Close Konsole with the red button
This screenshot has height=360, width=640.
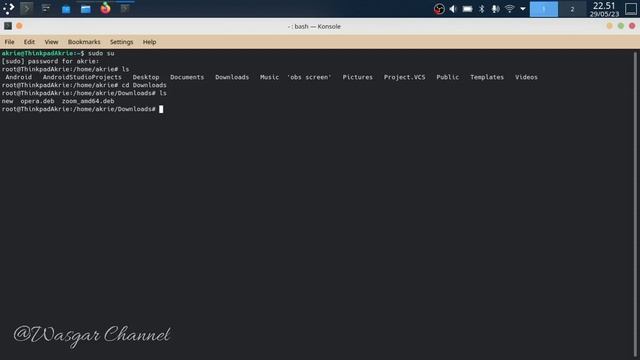tap(632, 26)
